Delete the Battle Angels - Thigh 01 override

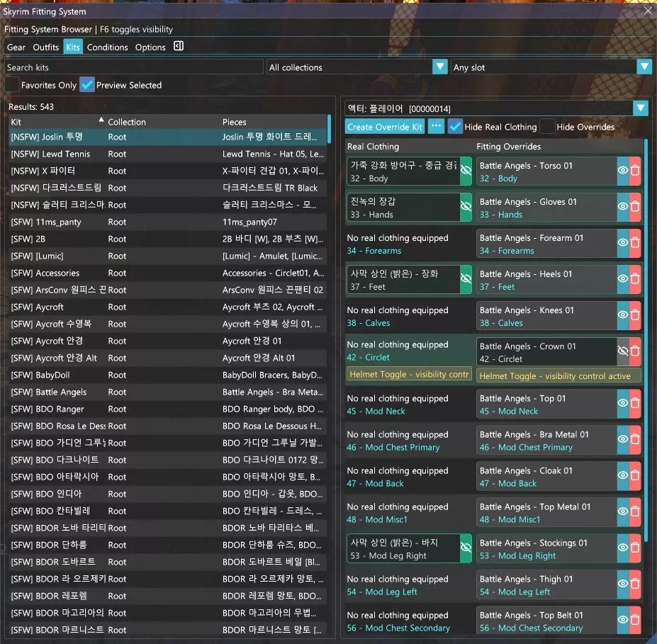(x=635, y=584)
